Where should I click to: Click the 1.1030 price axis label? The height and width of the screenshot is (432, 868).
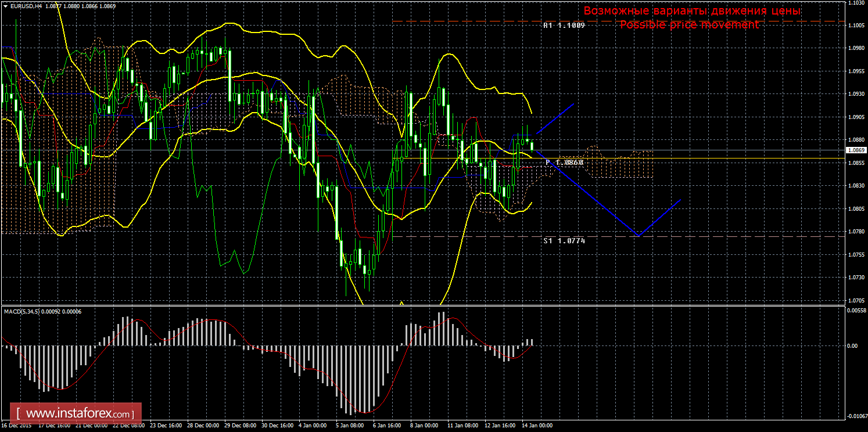point(855,3)
